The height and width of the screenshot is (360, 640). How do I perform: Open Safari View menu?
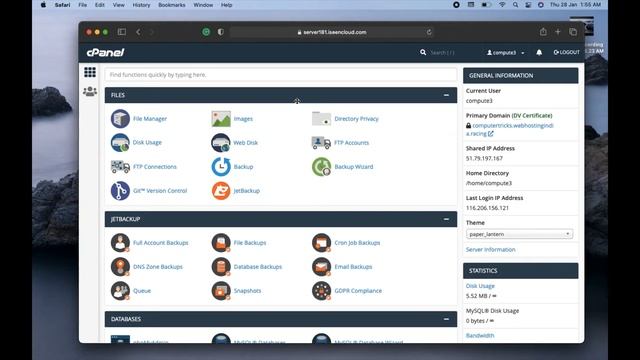click(x=118, y=5)
